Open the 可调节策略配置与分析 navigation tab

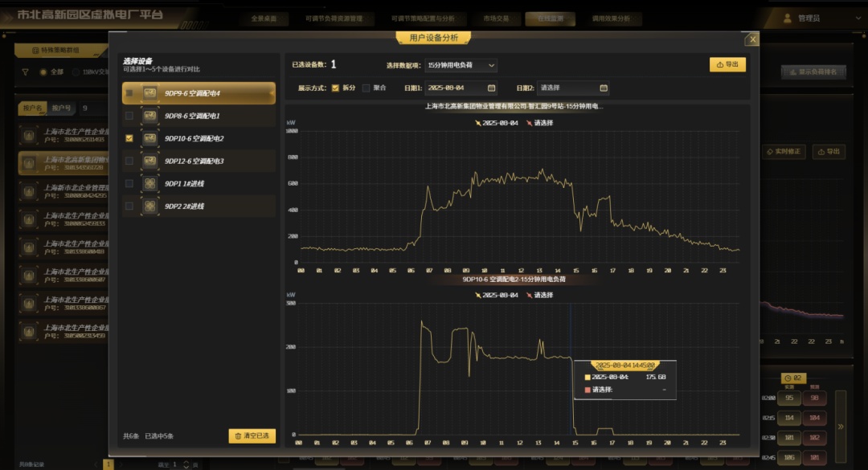423,18
